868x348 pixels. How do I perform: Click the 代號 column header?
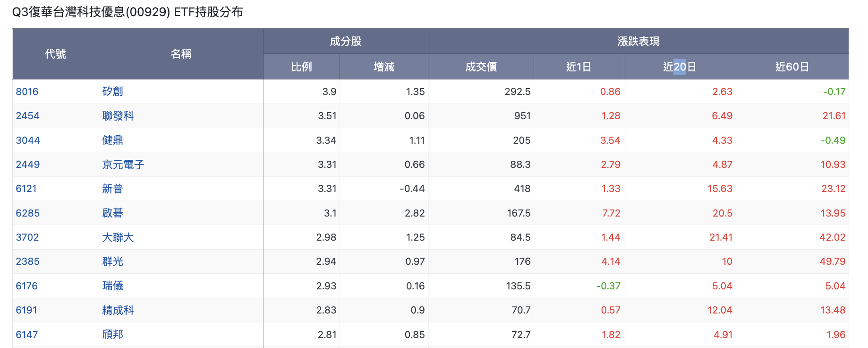point(56,54)
